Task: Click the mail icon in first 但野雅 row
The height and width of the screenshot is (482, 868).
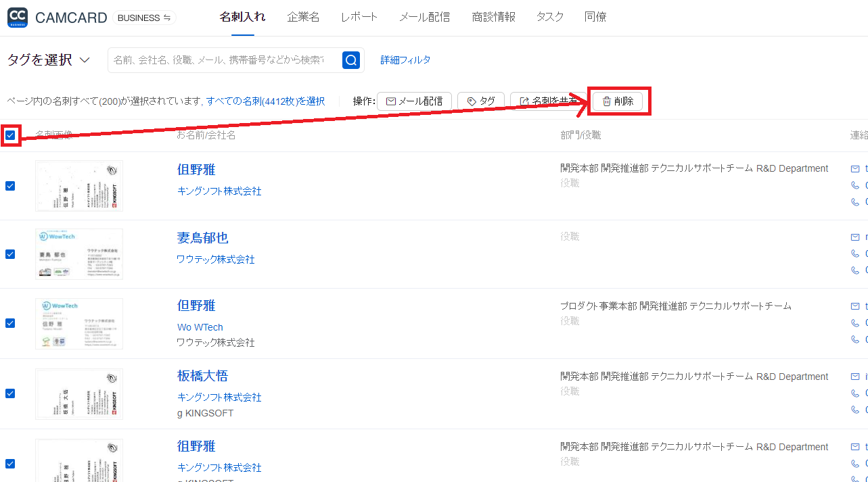Action: [855, 169]
